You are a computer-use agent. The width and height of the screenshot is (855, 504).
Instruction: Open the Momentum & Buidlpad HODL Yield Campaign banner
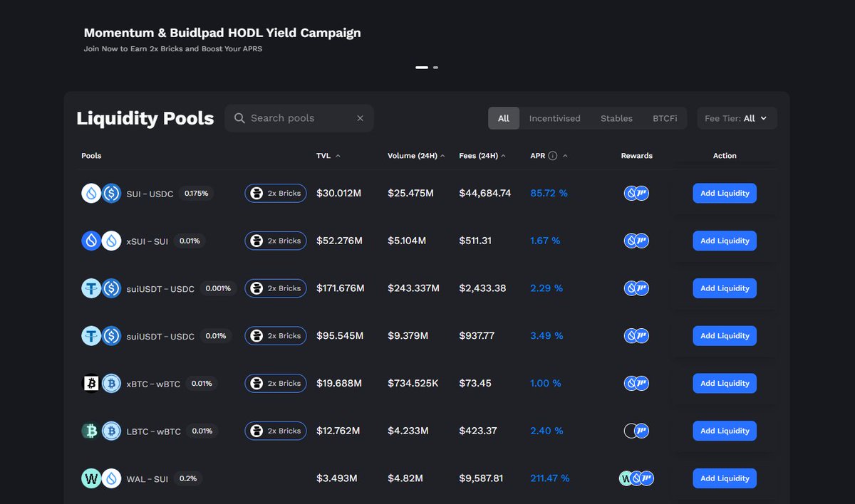222,40
